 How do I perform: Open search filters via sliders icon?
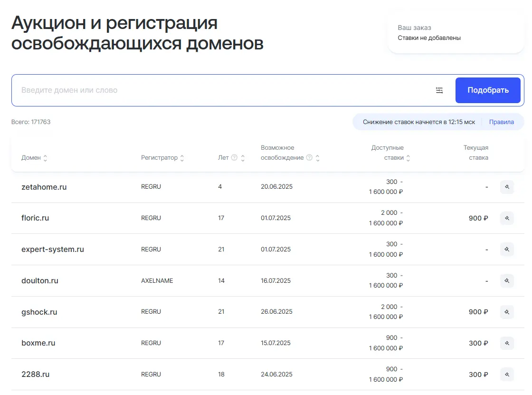(439, 90)
